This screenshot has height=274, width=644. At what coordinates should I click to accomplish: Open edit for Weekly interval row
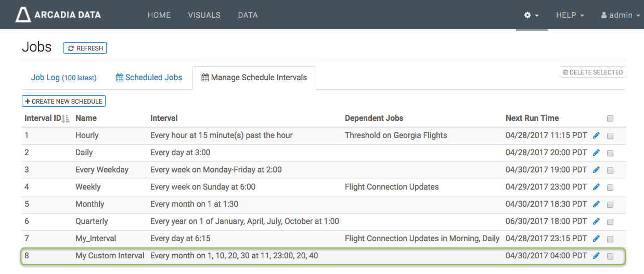click(x=596, y=187)
